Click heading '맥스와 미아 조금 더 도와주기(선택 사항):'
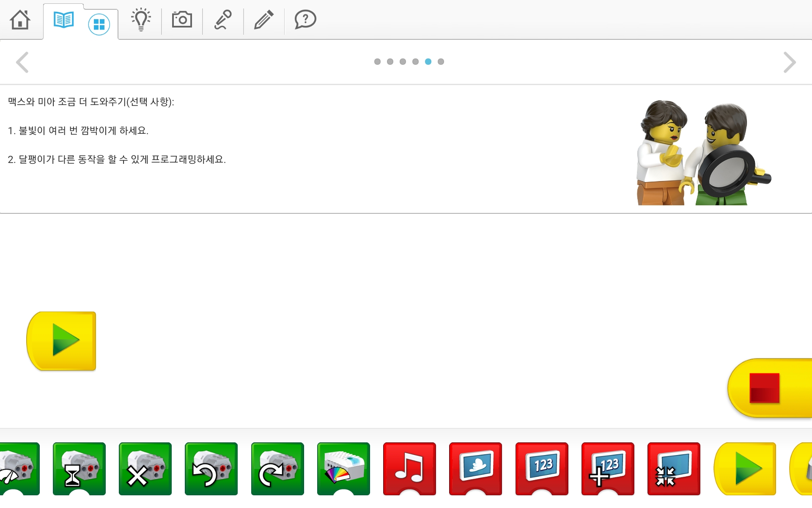 (91, 102)
